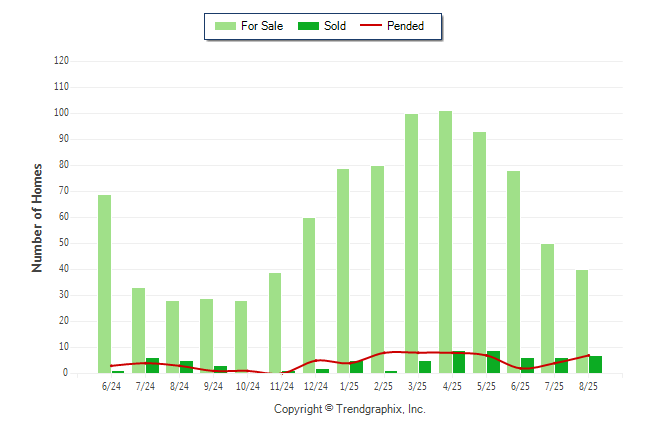The image size is (646, 434).
Task: Click the 10/24 x-axis label
Action: tap(247, 386)
